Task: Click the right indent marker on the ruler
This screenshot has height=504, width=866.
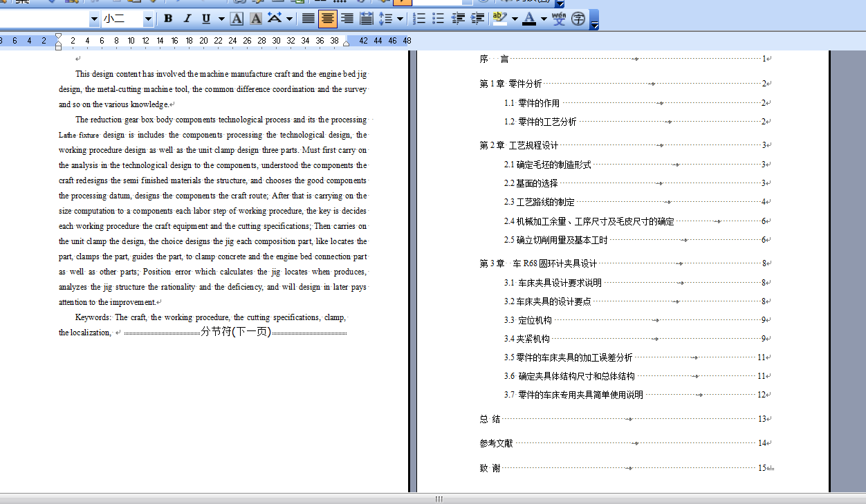Action: pyautogui.click(x=347, y=43)
